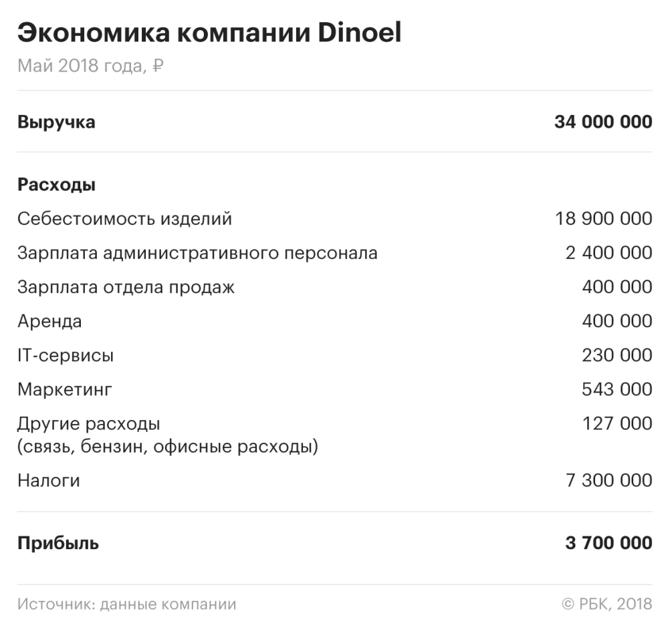Click the value 18 900 000
The width and height of the screenshot is (672, 626).
(603, 219)
